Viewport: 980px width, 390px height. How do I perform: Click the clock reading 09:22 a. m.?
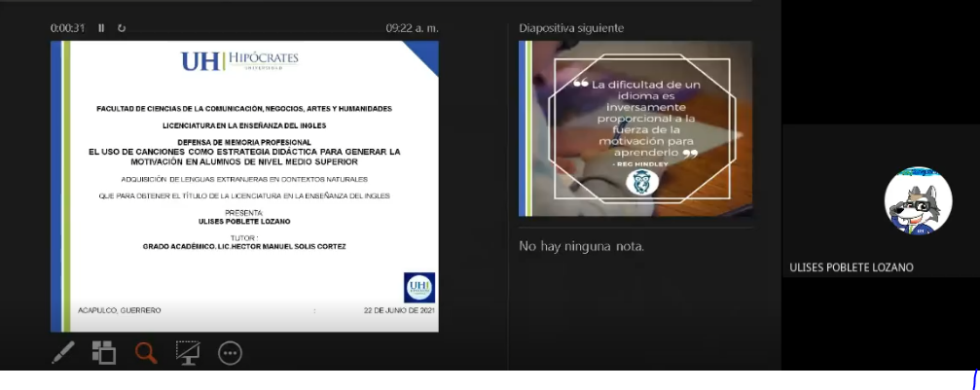click(412, 28)
